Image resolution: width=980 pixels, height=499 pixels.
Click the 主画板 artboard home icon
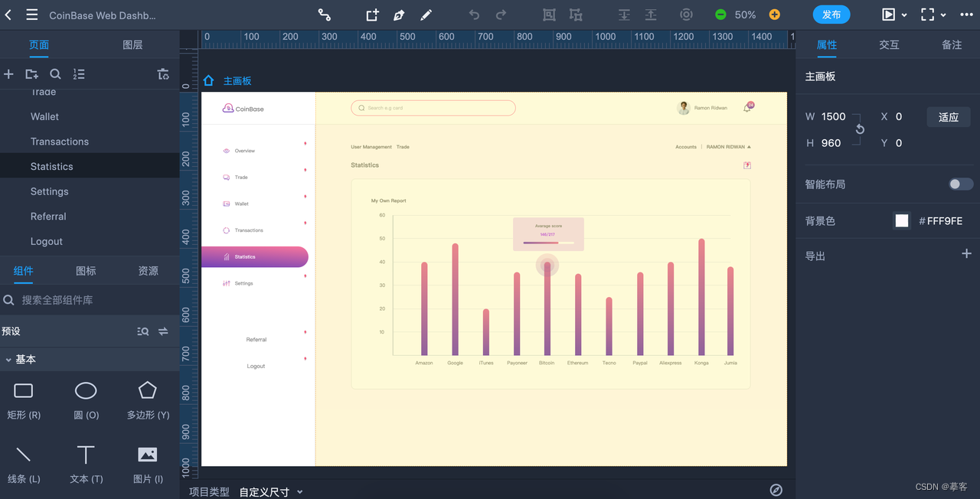tap(208, 80)
